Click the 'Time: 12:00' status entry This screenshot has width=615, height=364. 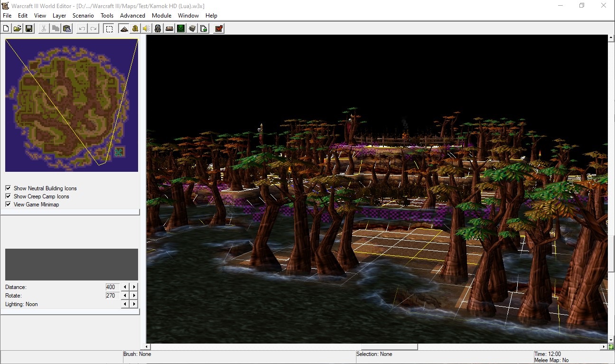(x=548, y=354)
